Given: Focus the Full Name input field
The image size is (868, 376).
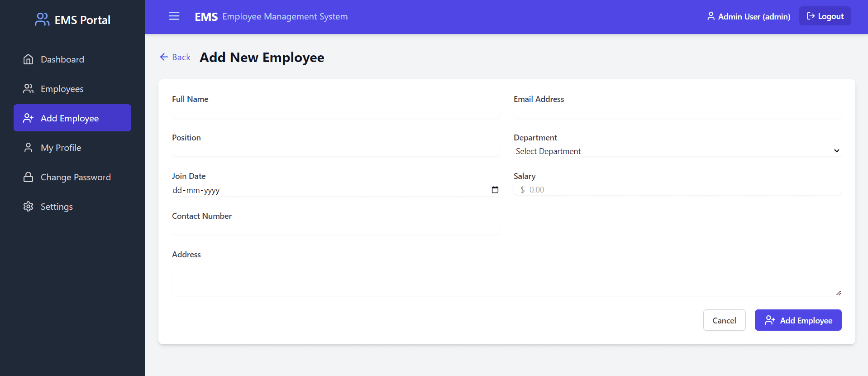Looking at the screenshot, I should click(x=336, y=112).
